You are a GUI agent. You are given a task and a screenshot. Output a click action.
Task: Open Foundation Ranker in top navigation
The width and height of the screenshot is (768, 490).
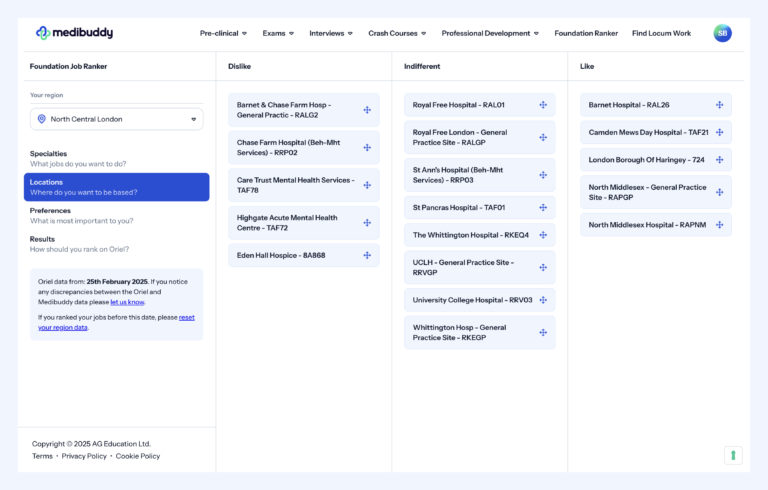(x=586, y=33)
